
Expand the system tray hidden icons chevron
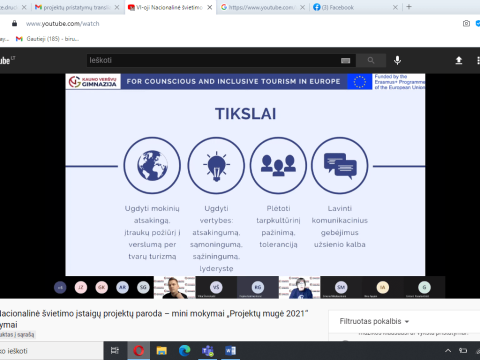(x=448, y=351)
